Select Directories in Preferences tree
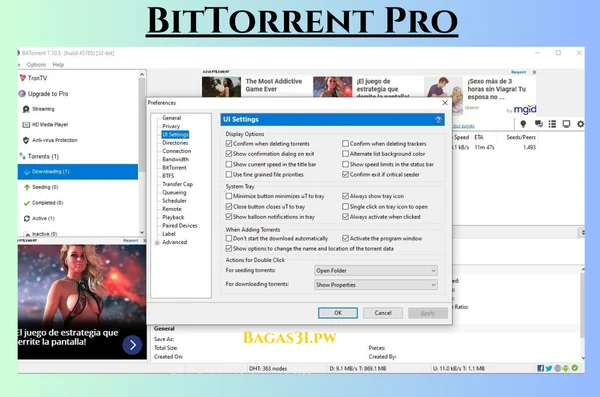This screenshot has width=600, height=397. coord(175,143)
